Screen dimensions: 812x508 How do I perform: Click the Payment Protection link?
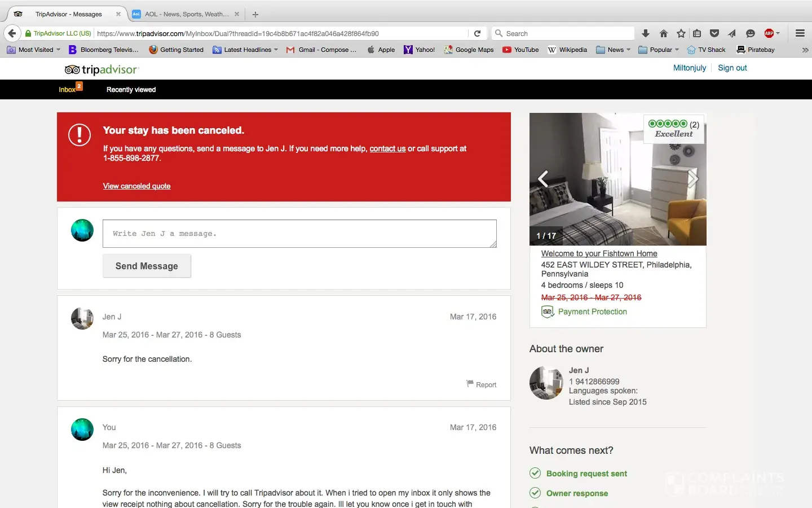tap(593, 312)
